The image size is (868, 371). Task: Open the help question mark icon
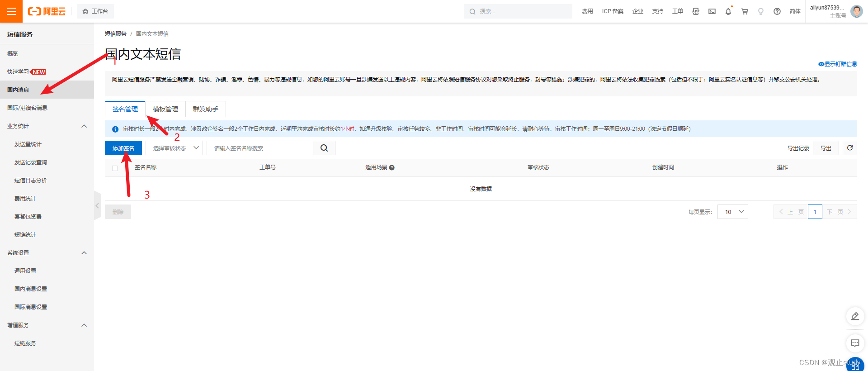[777, 11]
